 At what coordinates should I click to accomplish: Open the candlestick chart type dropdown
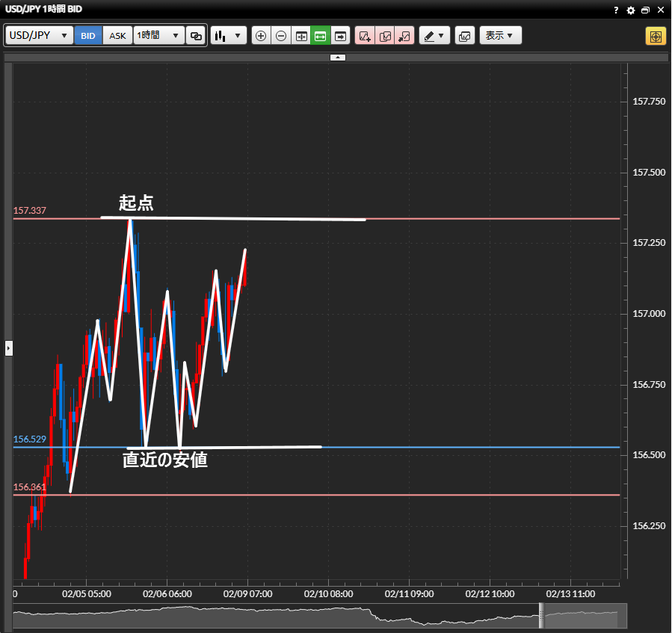tap(228, 36)
